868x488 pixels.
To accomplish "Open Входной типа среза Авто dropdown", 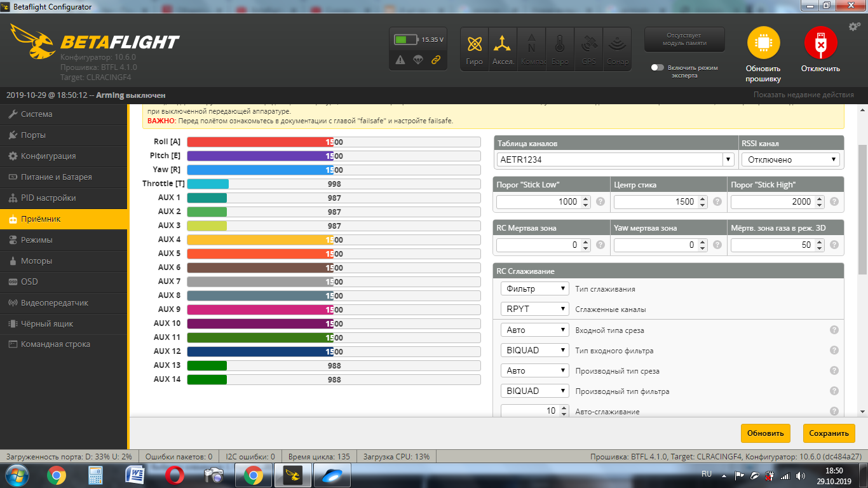I will click(x=534, y=330).
